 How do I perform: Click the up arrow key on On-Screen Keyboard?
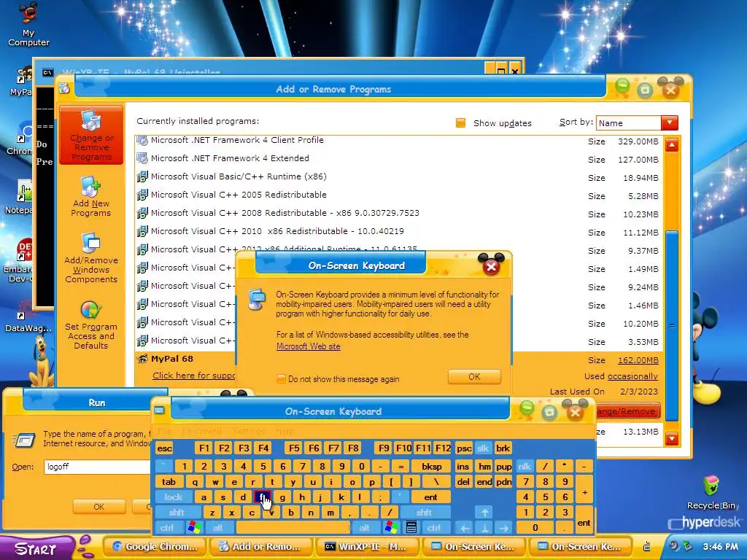coord(484,513)
